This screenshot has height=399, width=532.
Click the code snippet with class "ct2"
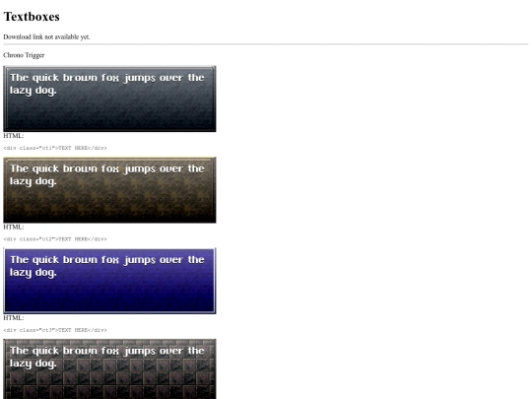(x=55, y=239)
